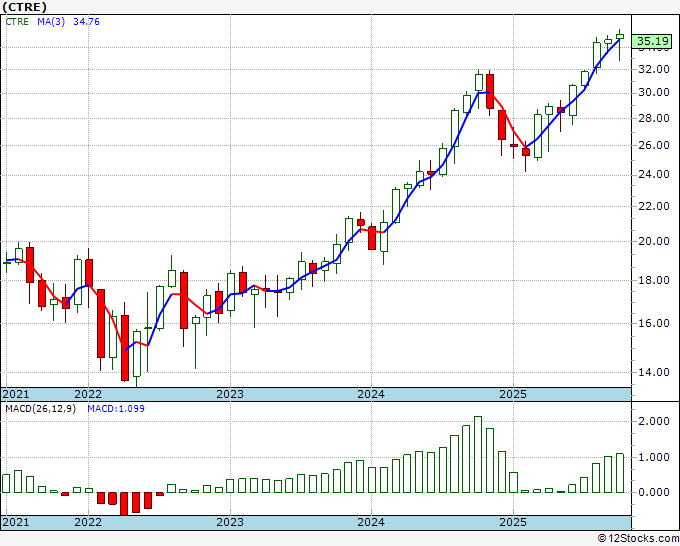Click 2021 on the MACD timeline

pos(16,522)
